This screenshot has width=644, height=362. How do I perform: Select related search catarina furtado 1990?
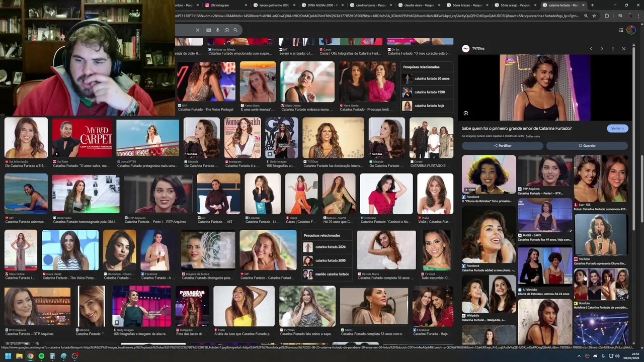(x=427, y=93)
